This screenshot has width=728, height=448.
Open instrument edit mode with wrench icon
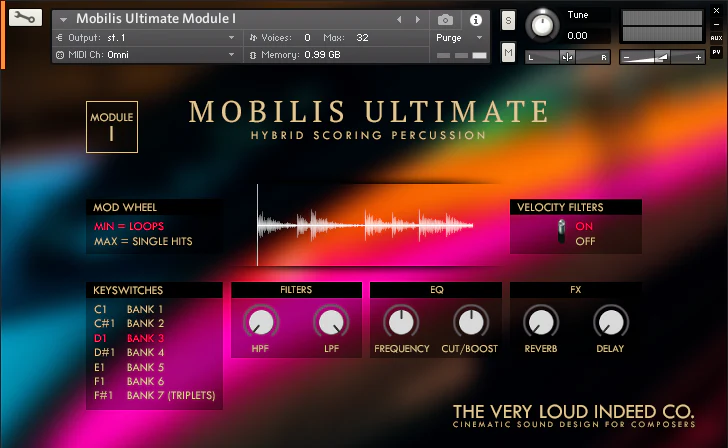click(25, 18)
